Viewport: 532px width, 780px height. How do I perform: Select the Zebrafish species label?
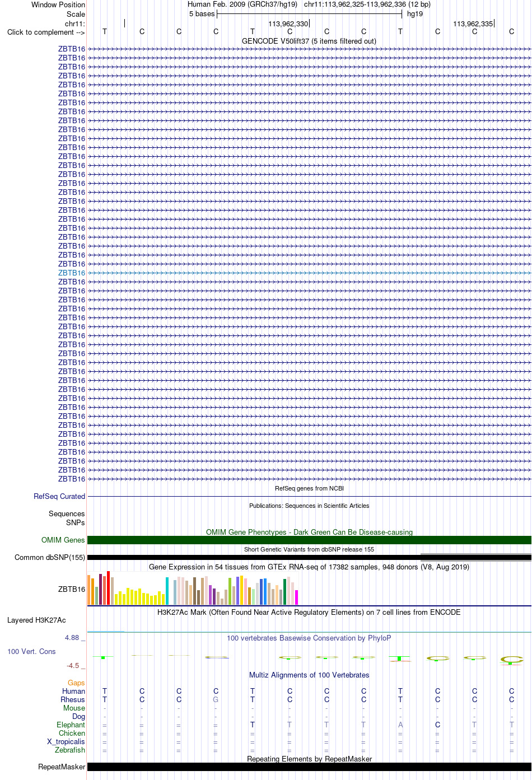pos(70,750)
